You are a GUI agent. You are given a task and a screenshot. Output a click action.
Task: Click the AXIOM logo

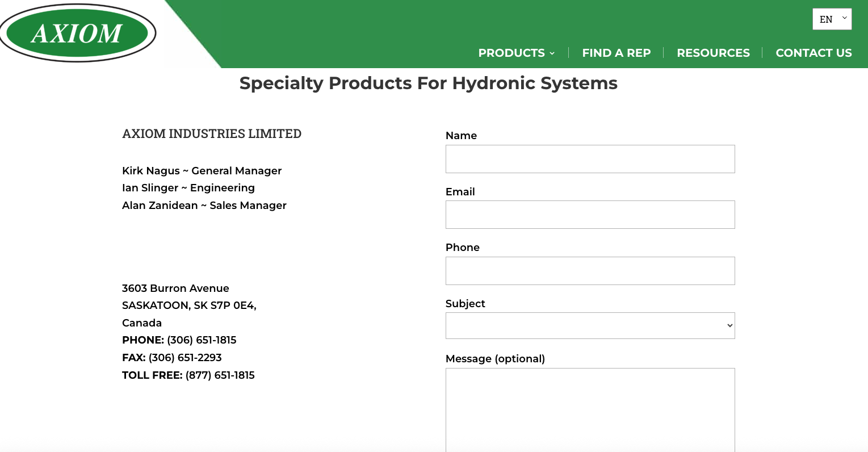click(x=77, y=33)
